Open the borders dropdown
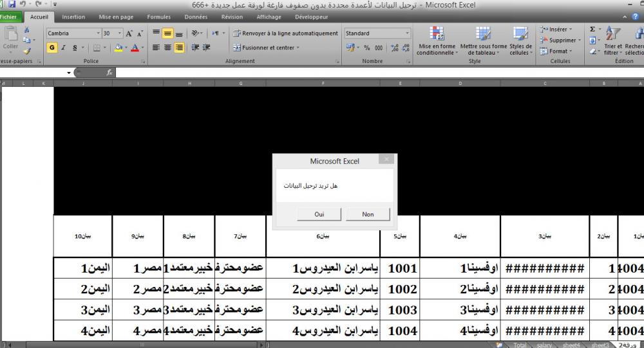This screenshot has width=644, height=348. pos(104,48)
